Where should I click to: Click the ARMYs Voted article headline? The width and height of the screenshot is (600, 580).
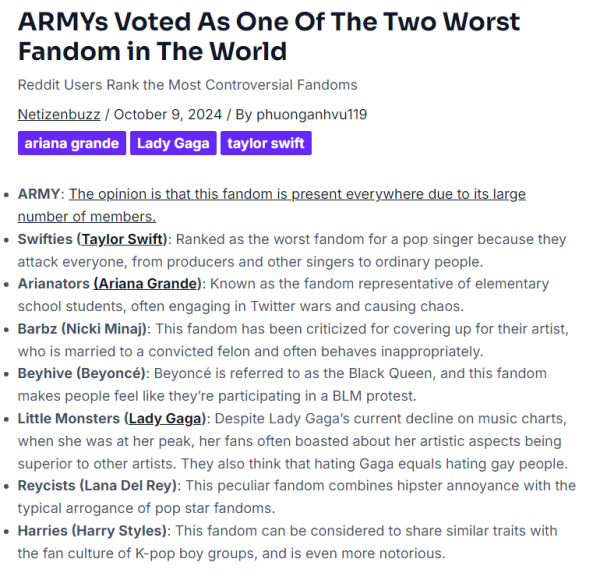(x=269, y=36)
